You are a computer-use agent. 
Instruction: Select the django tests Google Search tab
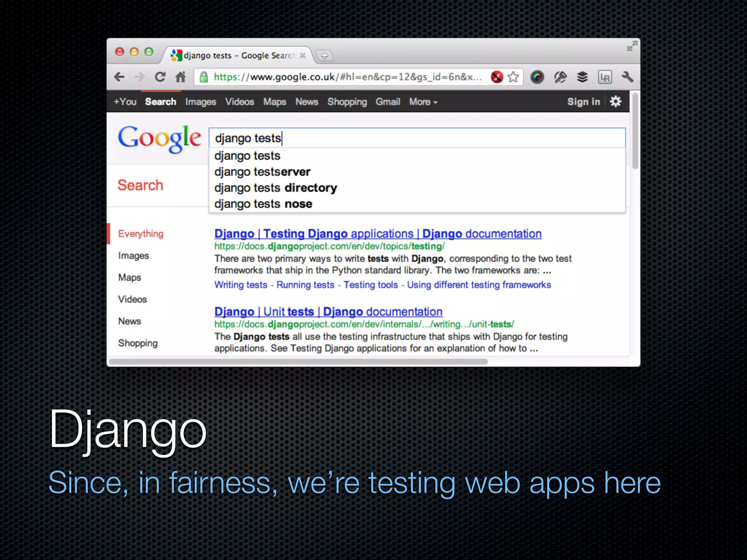pyautogui.click(x=237, y=55)
